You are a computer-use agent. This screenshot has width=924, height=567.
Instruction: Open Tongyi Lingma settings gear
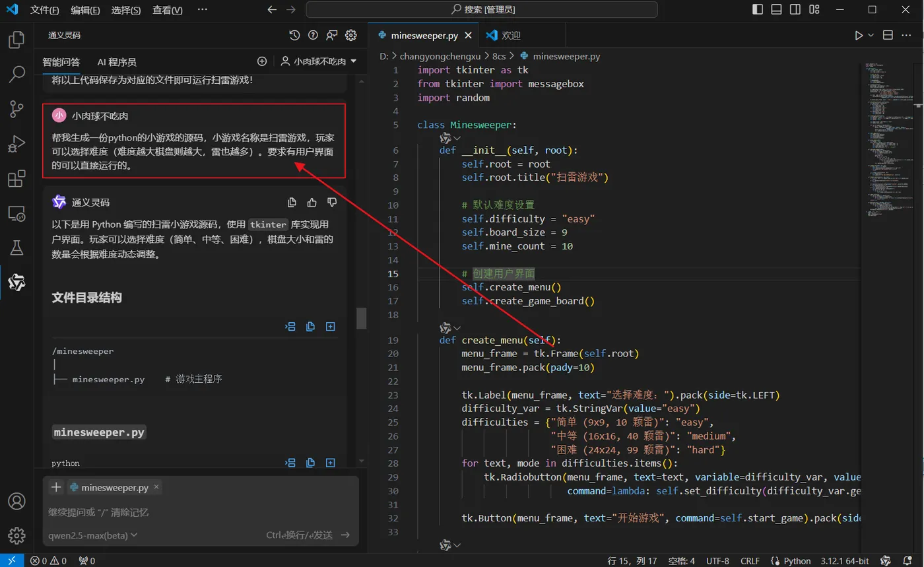351,35
